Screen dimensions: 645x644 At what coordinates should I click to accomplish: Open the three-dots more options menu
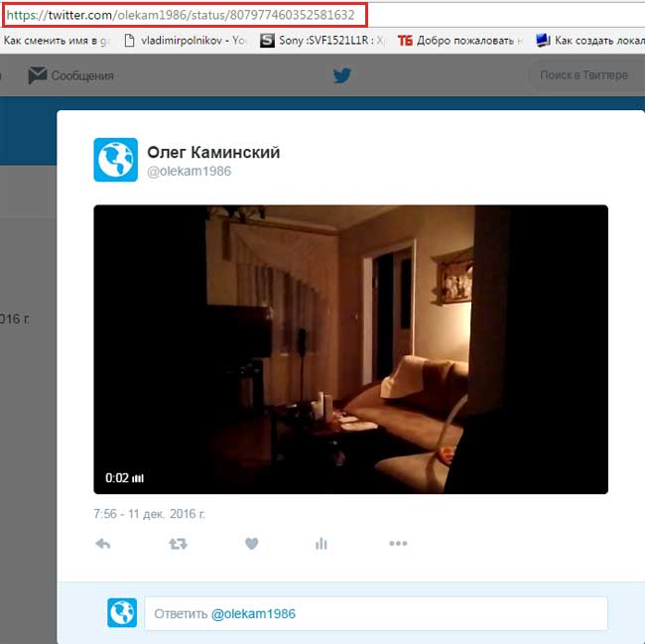[x=398, y=544]
